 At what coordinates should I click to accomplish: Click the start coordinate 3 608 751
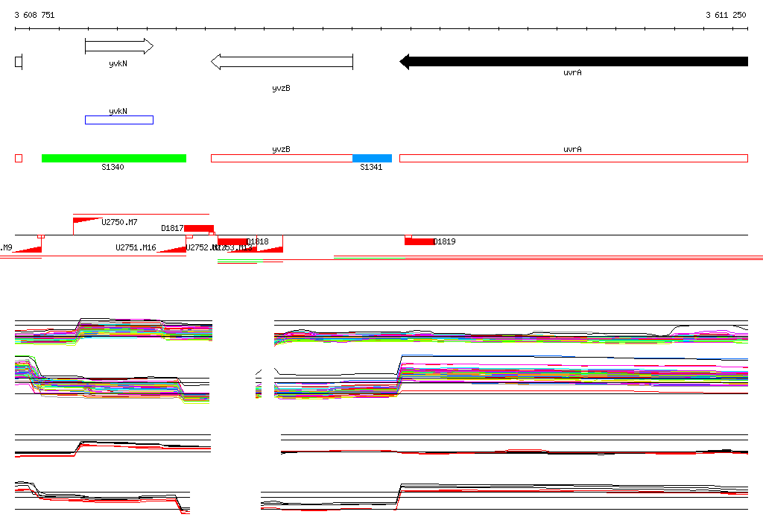(34, 15)
